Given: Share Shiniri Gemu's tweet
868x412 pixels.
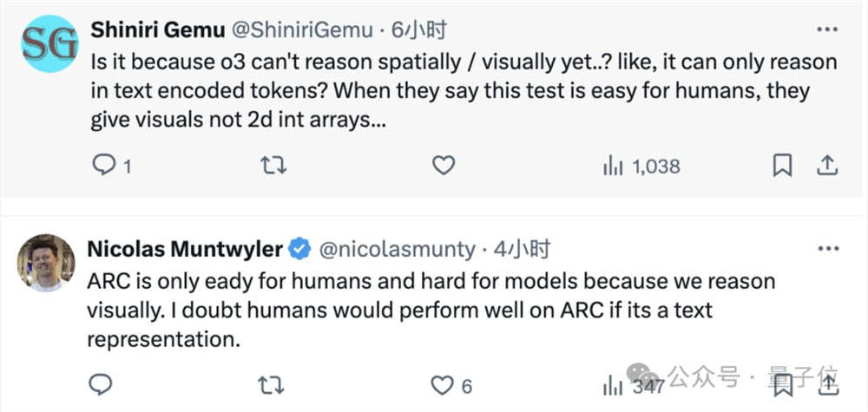Looking at the screenshot, I should pos(827,166).
